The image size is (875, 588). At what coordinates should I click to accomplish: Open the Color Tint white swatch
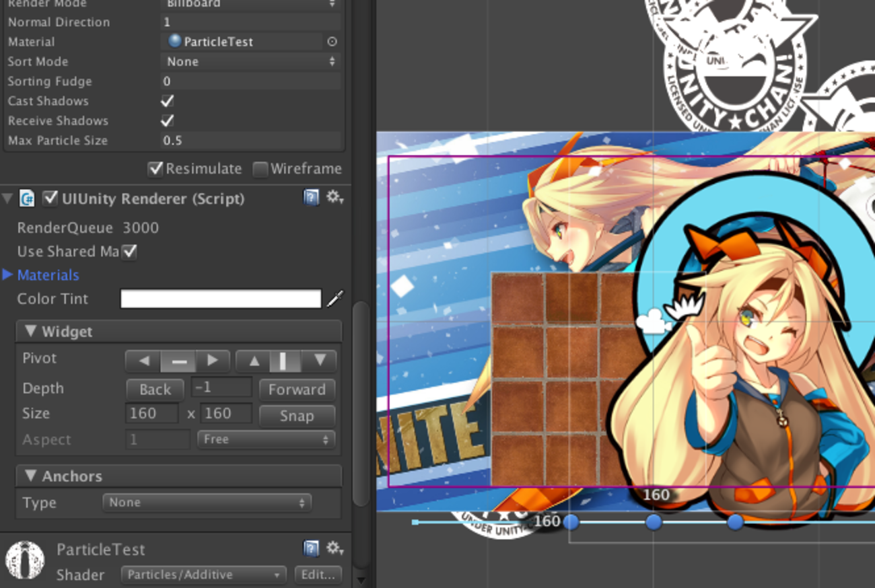tap(221, 299)
